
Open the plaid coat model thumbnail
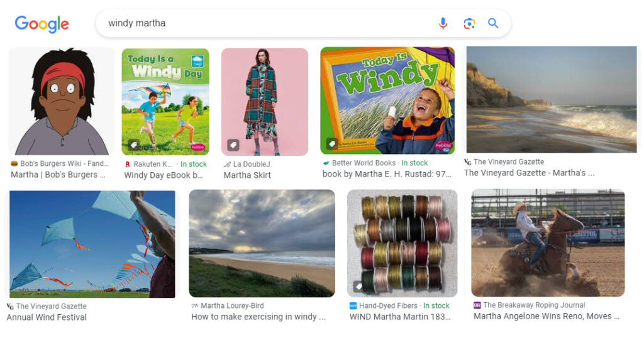[264, 101]
